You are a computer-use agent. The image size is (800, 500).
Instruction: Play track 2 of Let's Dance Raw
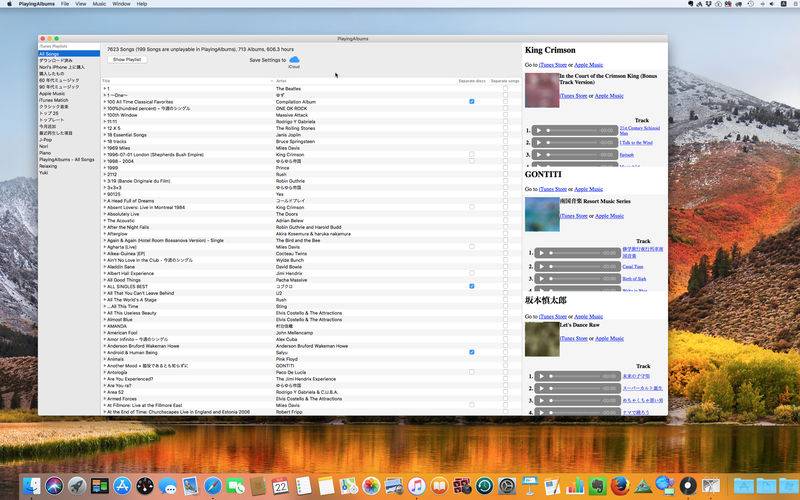pyautogui.click(x=541, y=388)
